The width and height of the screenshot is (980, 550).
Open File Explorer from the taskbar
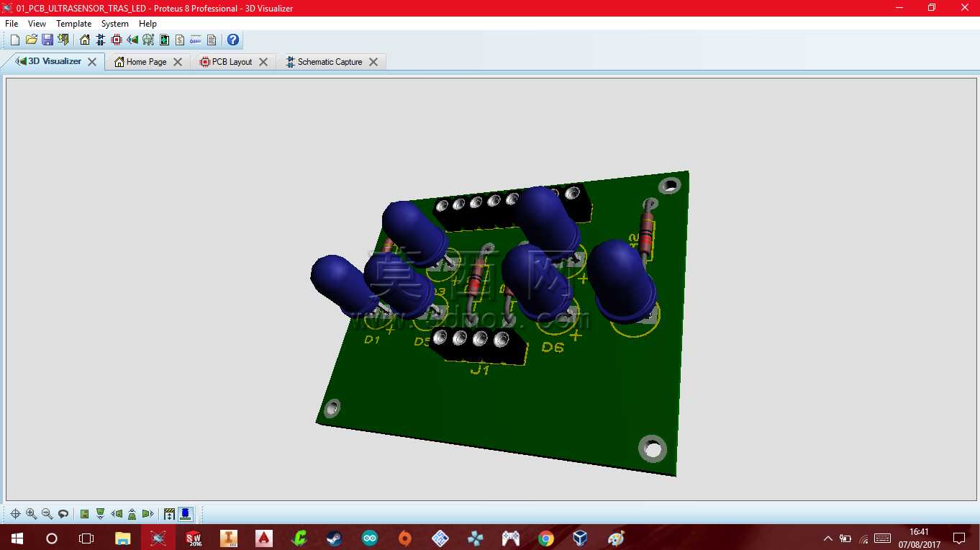click(x=123, y=538)
